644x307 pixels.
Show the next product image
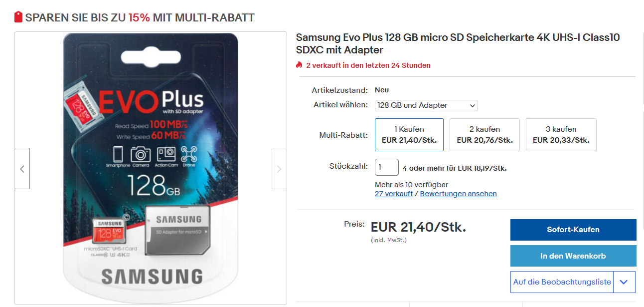coord(279,169)
